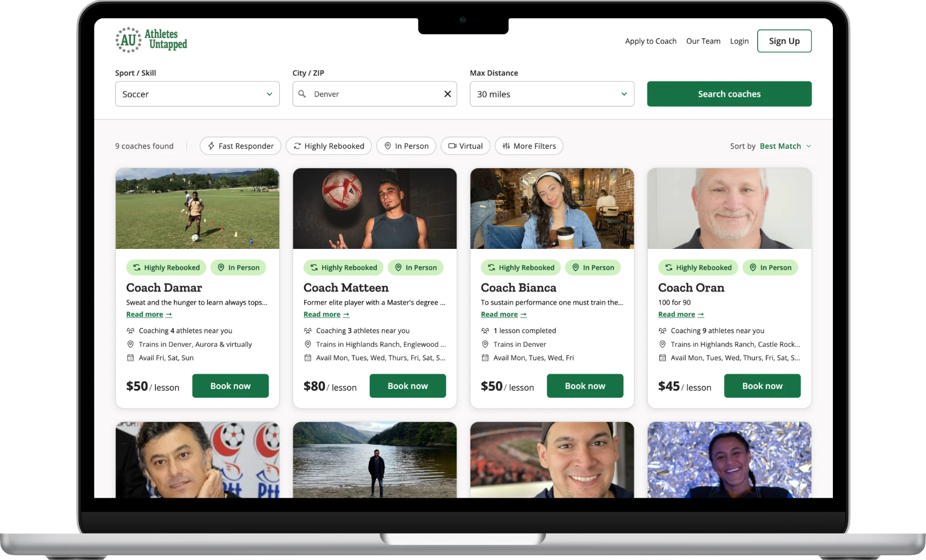Viewport: 926px width, 560px height.
Task: Click the search magnifier icon in City field
Action: (302, 94)
